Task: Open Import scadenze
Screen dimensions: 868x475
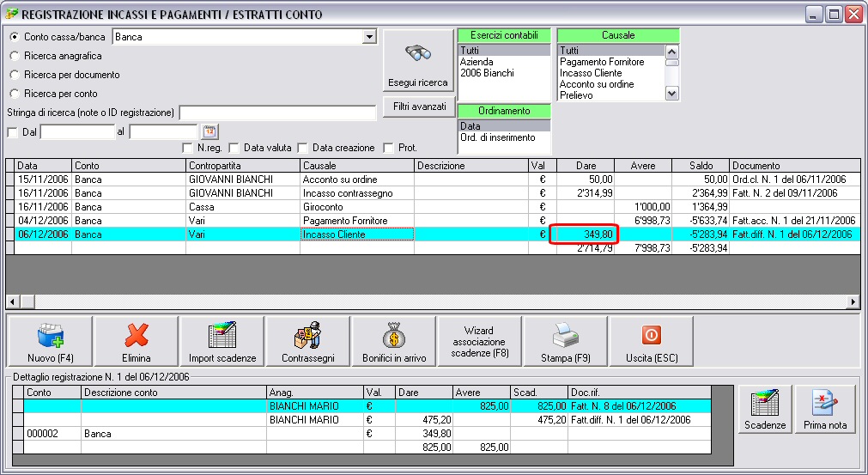Action: (x=222, y=342)
